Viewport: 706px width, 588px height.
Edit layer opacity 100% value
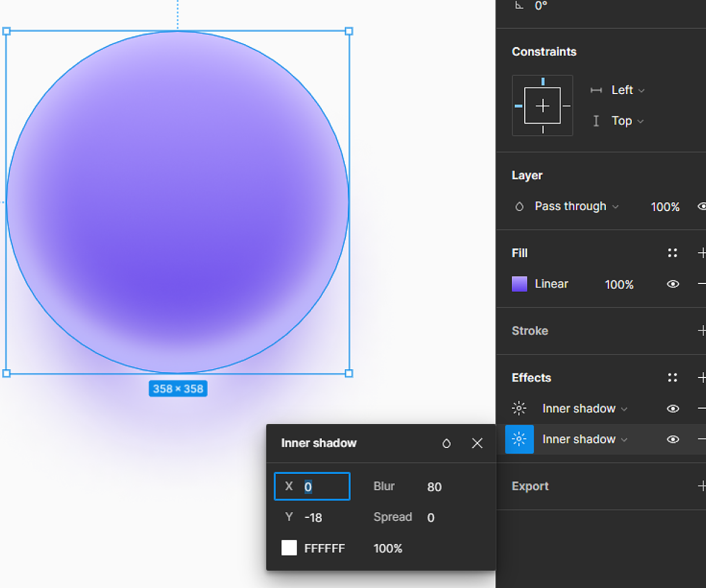(665, 207)
